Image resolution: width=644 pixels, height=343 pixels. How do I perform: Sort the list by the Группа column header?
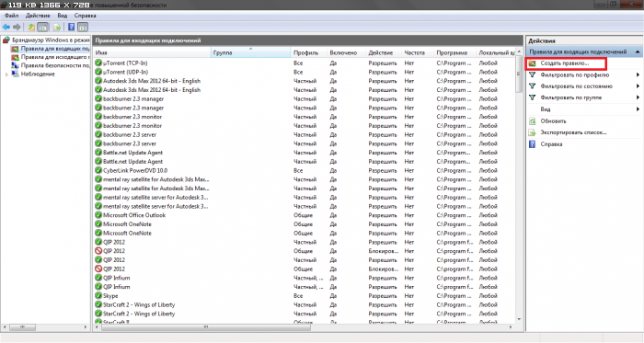click(251, 52)
